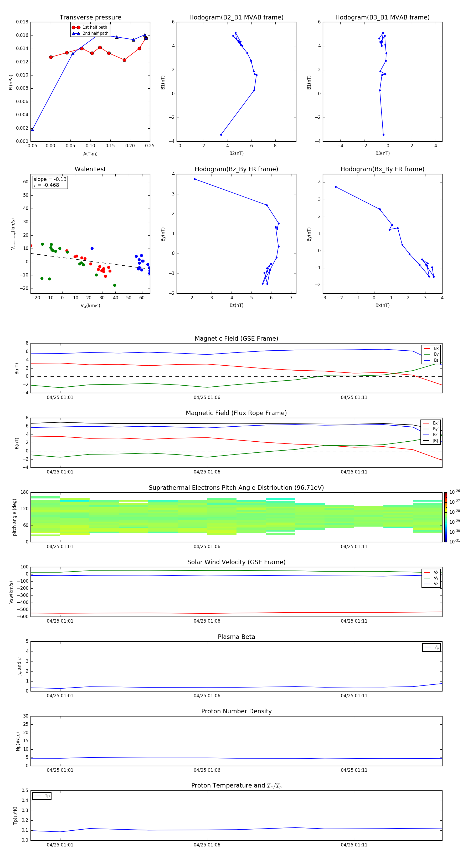This screenshot has width=473, height=868.
Task: Click the 'Hodogram(Bz_By FR frame)' title
Action: 236,169
